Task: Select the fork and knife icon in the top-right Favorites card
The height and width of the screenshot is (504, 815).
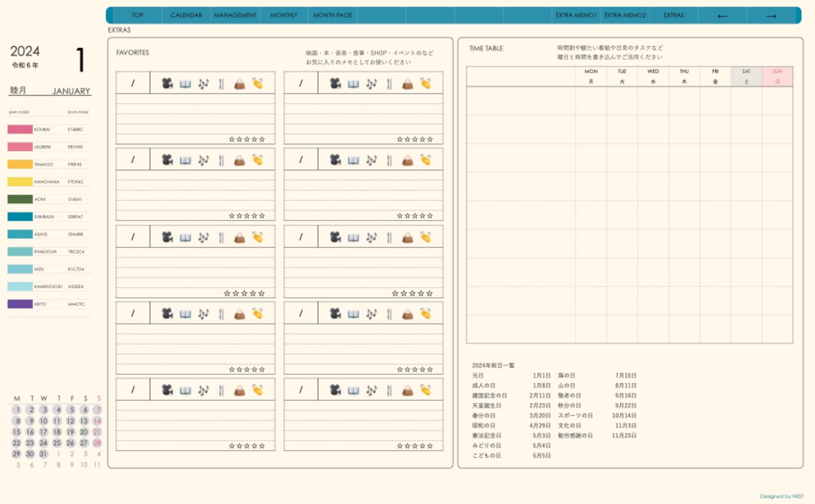Action: coord(389,83)
